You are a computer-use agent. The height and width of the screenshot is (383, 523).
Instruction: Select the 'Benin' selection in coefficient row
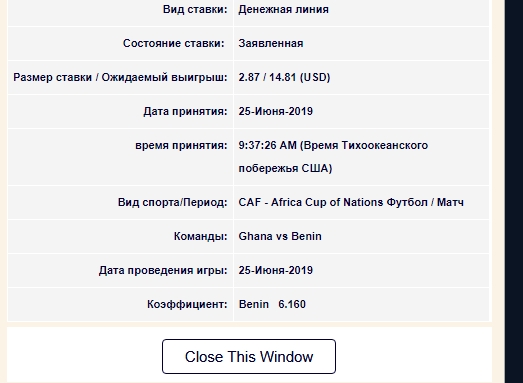(x=254, y=304)
